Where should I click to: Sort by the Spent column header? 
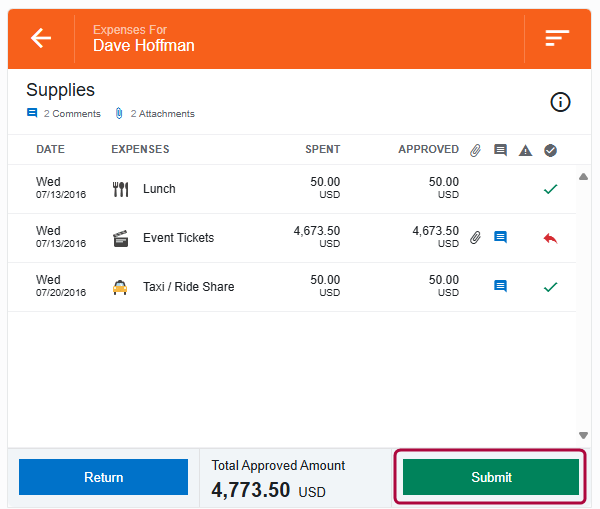(x=322, y=150)
